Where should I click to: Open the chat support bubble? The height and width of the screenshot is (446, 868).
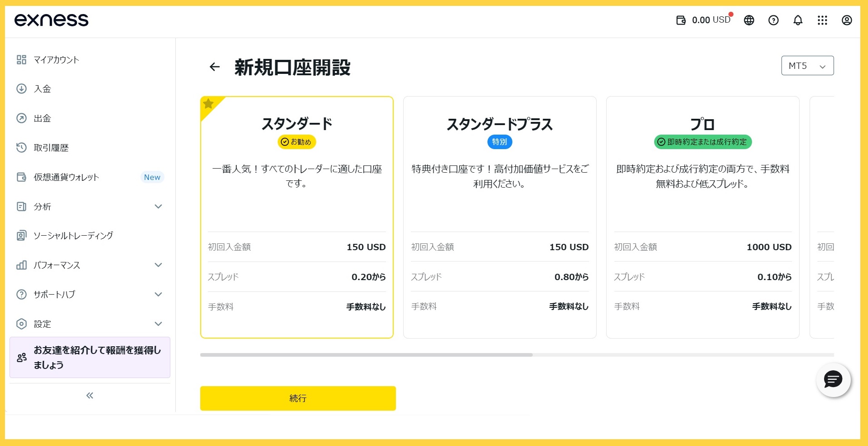click(x=833, y=380)
